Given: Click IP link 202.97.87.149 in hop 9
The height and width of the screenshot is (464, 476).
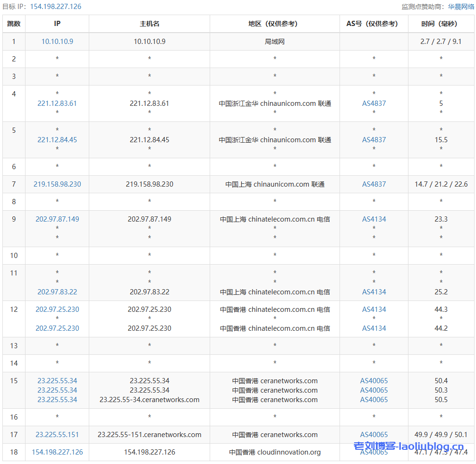Looking at the screenshot, I should [57, 219].
